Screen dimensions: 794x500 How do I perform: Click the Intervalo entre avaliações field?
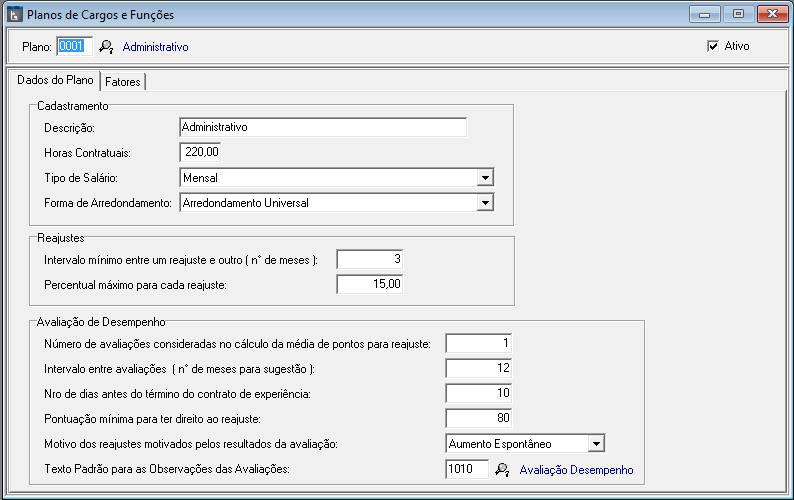click(479, 368)
